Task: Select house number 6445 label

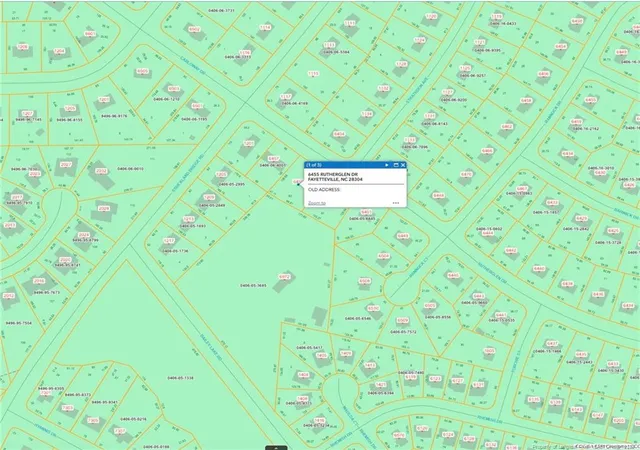Action: (453, 275)
